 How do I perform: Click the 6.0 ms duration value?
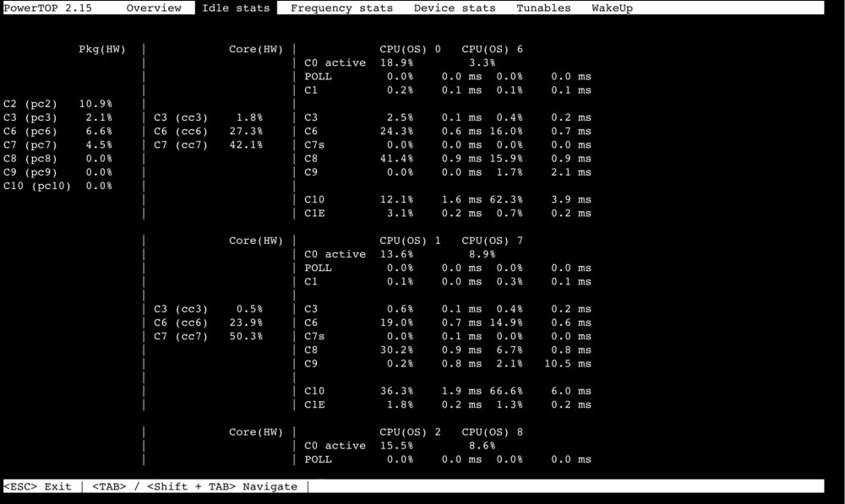pyautogui.click(x=570, y=391)
